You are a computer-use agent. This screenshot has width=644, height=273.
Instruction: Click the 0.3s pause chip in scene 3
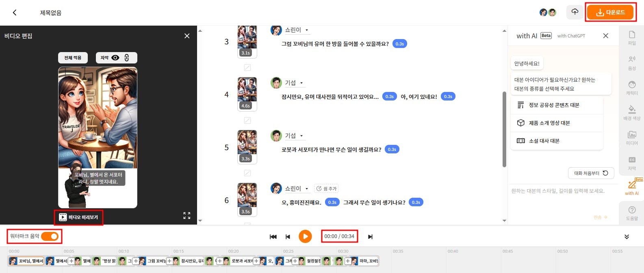click(x=400, y=44)
